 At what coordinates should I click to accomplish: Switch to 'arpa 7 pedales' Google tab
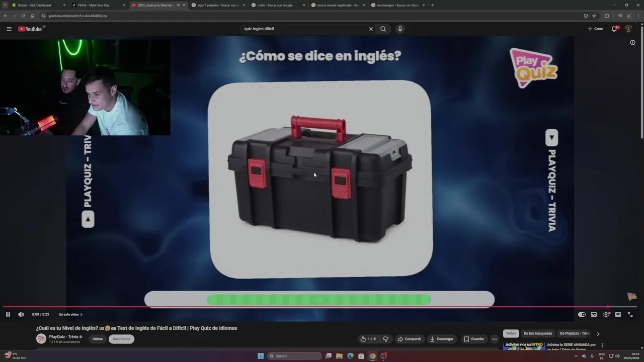click(x=218, y=5)
